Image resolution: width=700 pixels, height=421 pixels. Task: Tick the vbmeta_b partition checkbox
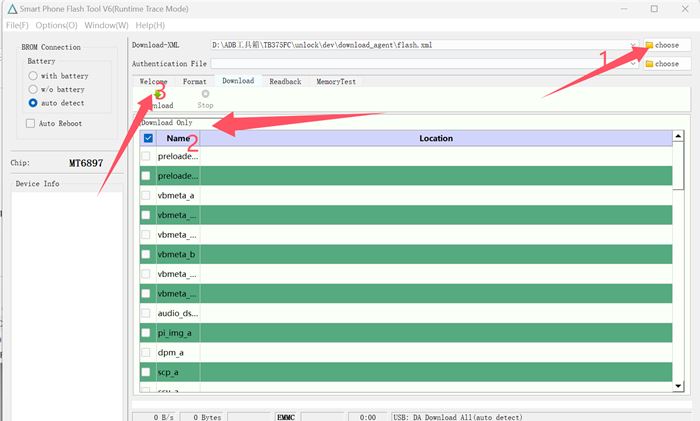tap(146, 254)
